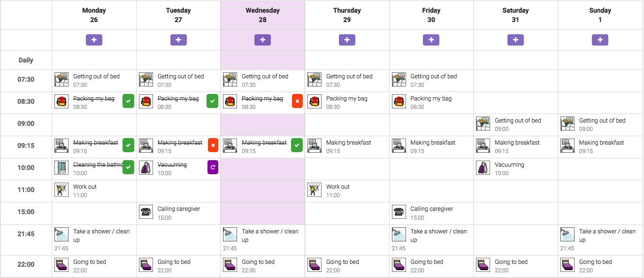
Task: Click the breakfast icon on Friday at 09:15
Action: tap(399, 146)
